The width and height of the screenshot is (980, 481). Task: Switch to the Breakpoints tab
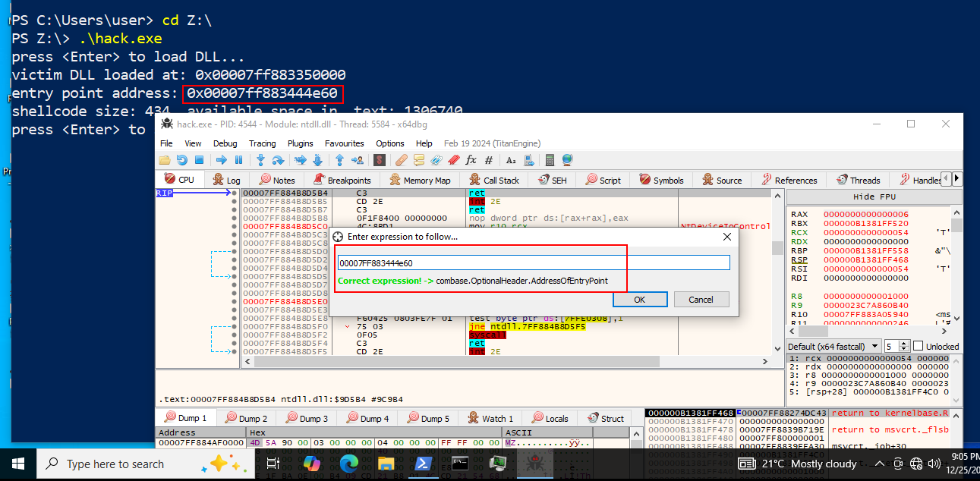pyautogui.click(x=341, y=180)
